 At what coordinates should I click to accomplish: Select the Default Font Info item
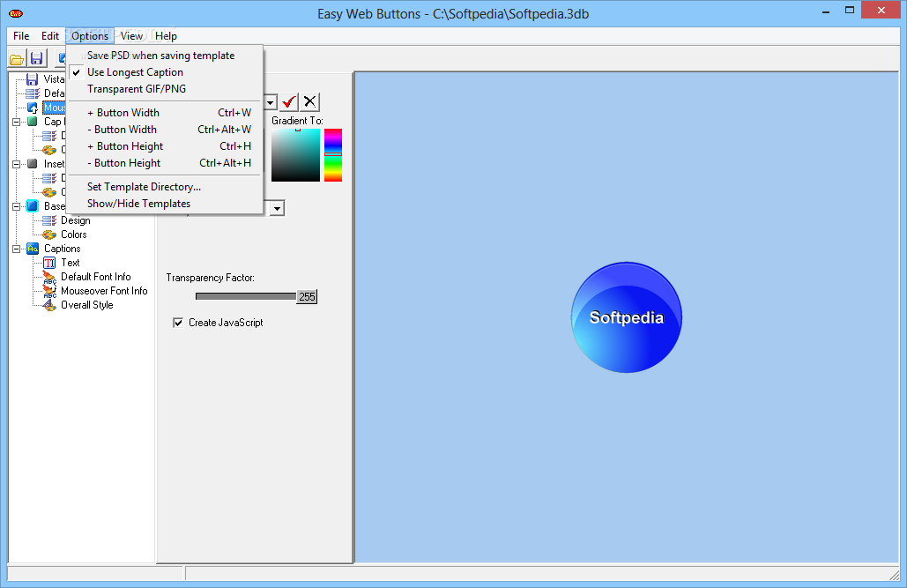point(96,277)
